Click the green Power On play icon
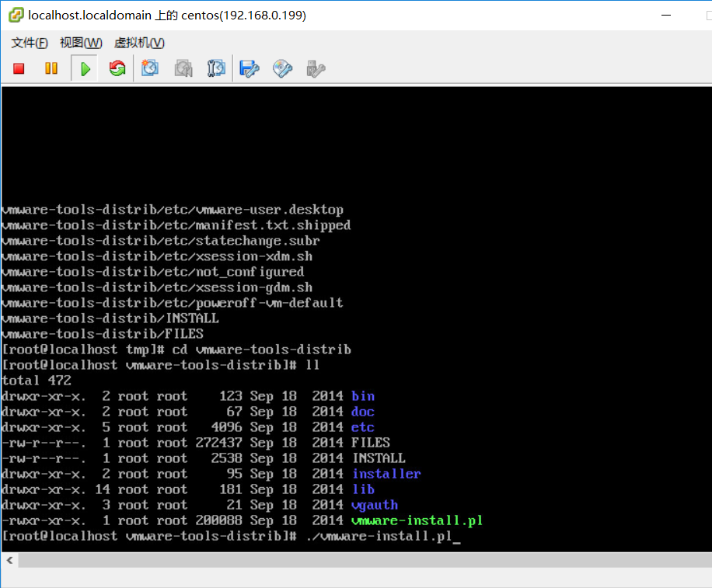The image size is (712, 588). point(85,69)
